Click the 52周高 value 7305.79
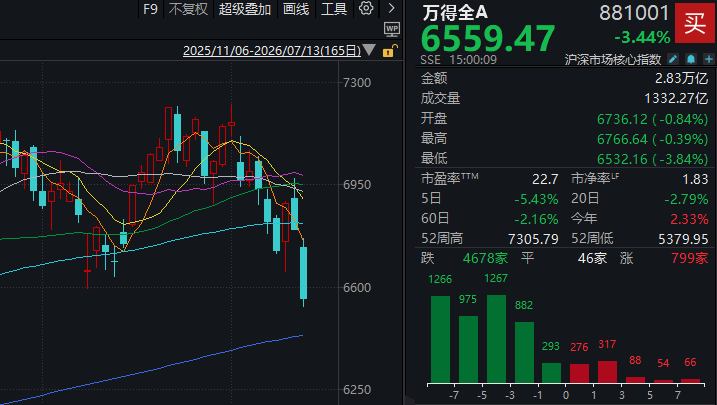The image size is (717, 405). [533, 239]
